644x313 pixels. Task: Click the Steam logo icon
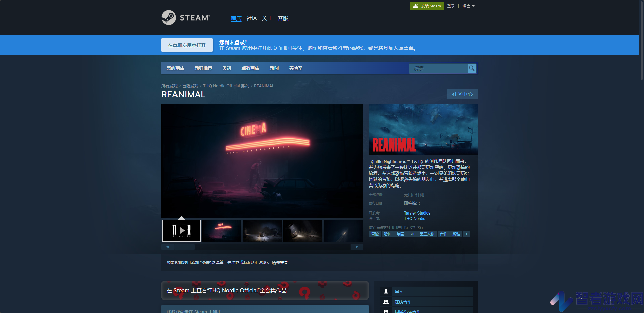pos(169,18)
